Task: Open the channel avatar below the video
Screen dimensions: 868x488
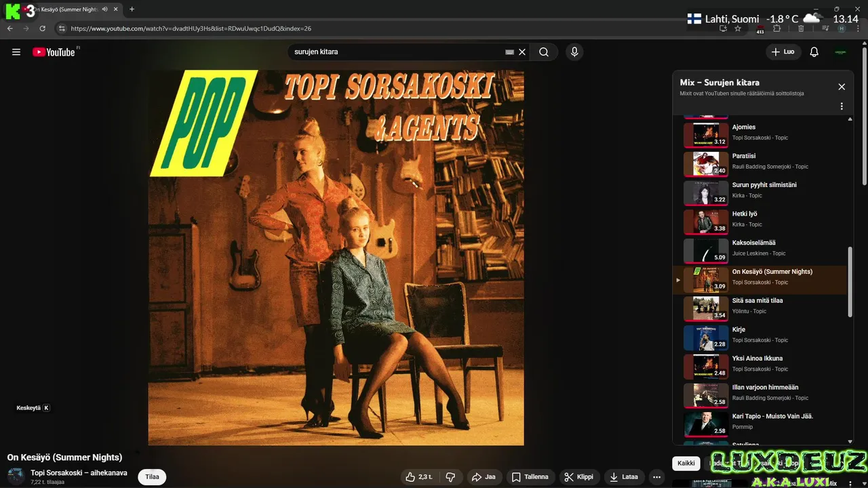Action: (16, 476)
